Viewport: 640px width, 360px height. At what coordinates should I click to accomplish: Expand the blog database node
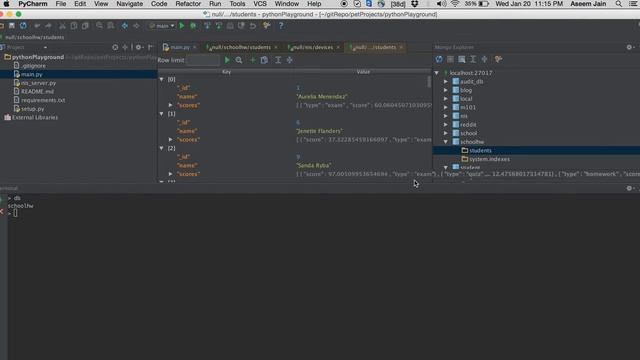pyautogui.click(x=446, y=90)
